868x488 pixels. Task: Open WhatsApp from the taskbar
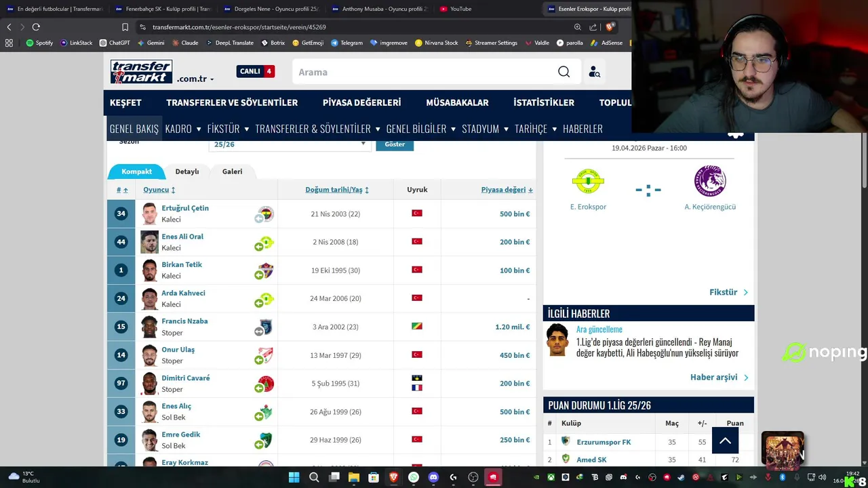(x=414, y=477)
